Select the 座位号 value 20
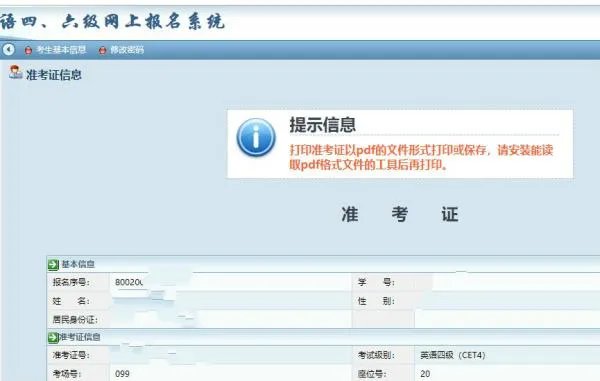Screen dimensions: 600x381 click(425, 374)
